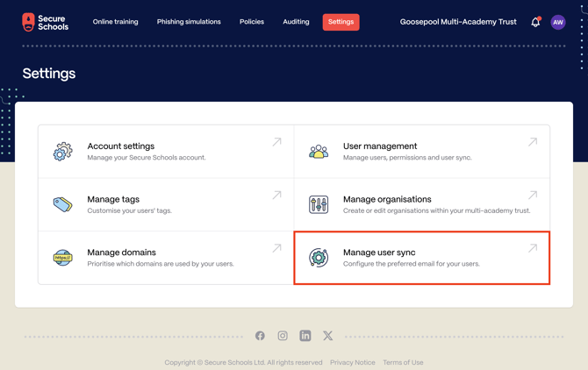Click the Settings page heading
The height and width of the screenshot is (370, 588).
click(49, 74)
